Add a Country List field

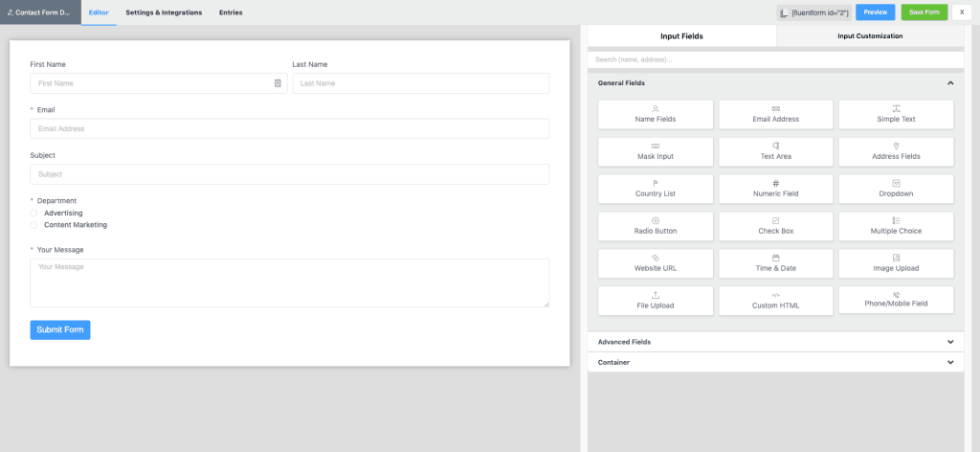pos(655,189)
